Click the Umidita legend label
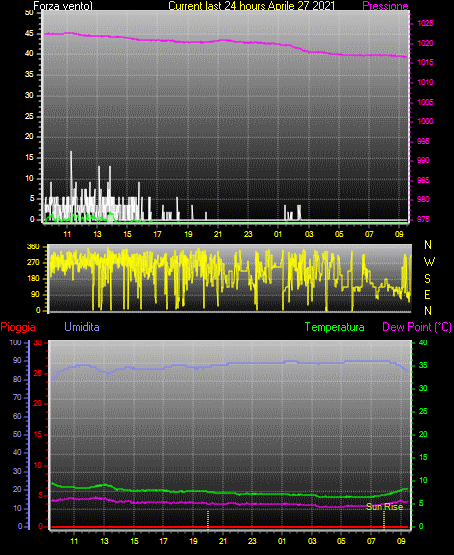Screen dimensions: 454x555 pos(82,326)
